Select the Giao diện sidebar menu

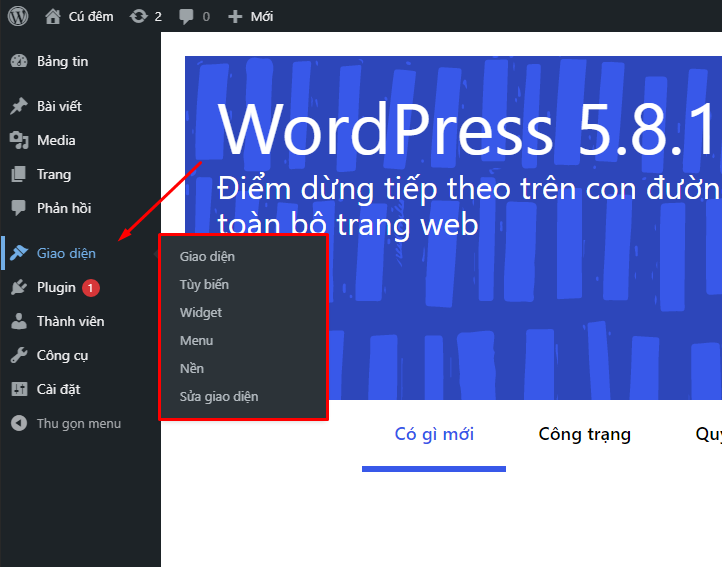pyautogui.click(x=66, y=253)
